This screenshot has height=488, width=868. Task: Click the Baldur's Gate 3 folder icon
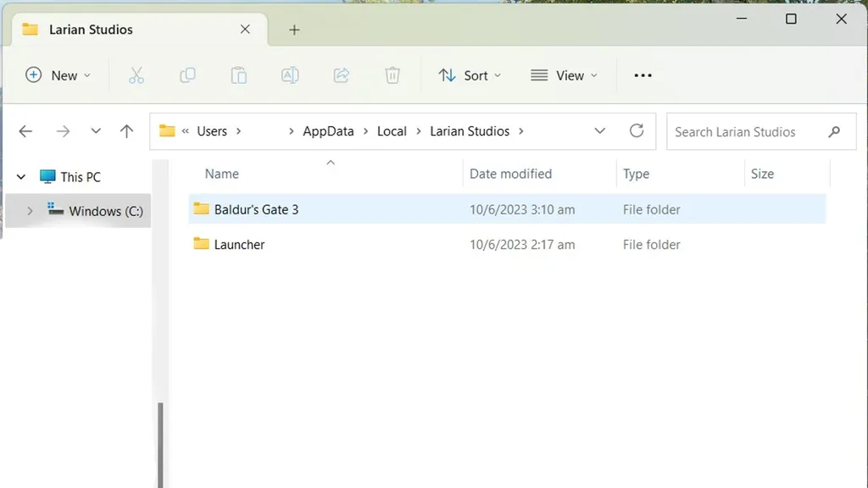coord(201,208)
